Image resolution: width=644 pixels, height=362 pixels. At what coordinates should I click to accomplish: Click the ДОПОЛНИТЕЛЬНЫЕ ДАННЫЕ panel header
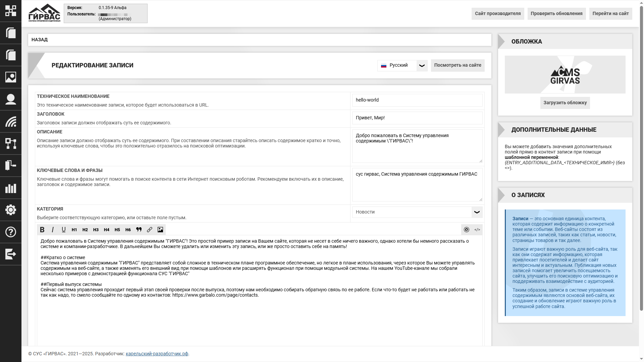tap(565, 130)
